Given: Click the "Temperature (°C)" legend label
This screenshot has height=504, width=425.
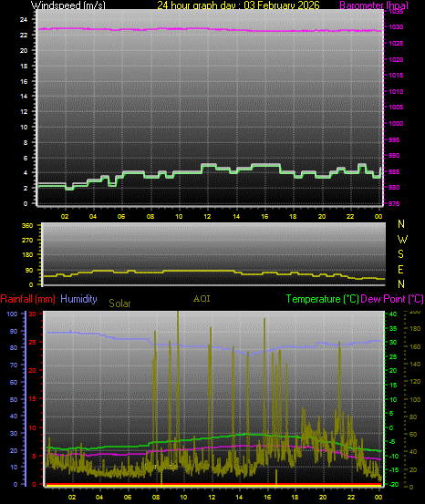Looking at the screenshot, I should point(322,299).
